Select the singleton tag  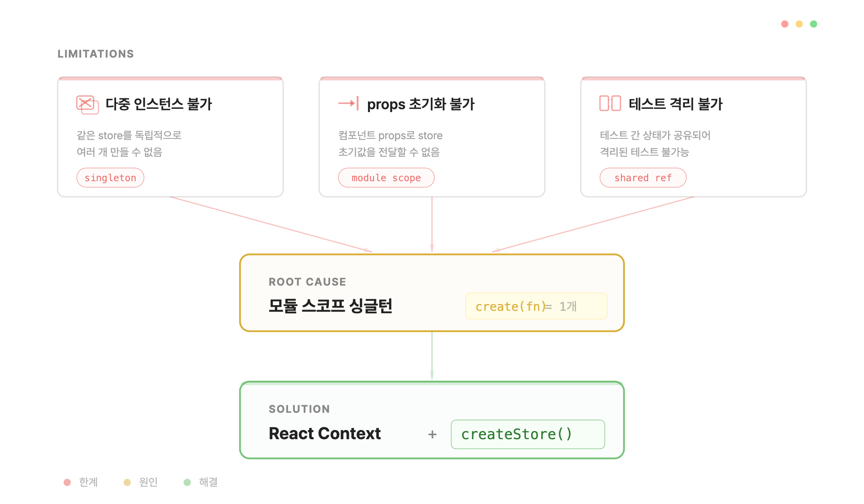click(x=110, y=178)
